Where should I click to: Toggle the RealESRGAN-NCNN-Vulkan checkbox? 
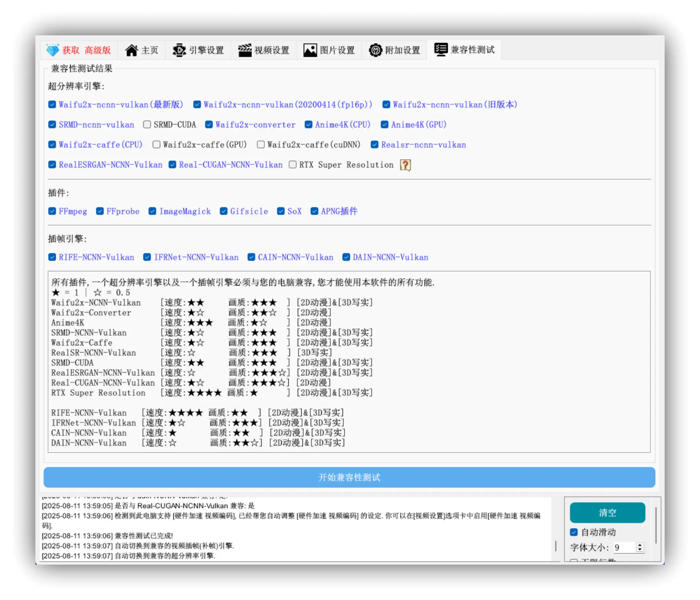click(52, 165)
